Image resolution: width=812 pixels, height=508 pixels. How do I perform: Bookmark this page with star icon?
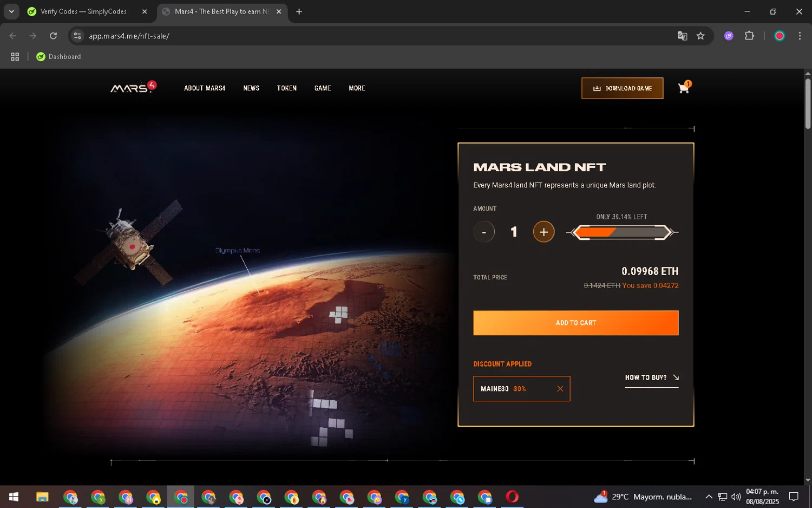(700, 36)
